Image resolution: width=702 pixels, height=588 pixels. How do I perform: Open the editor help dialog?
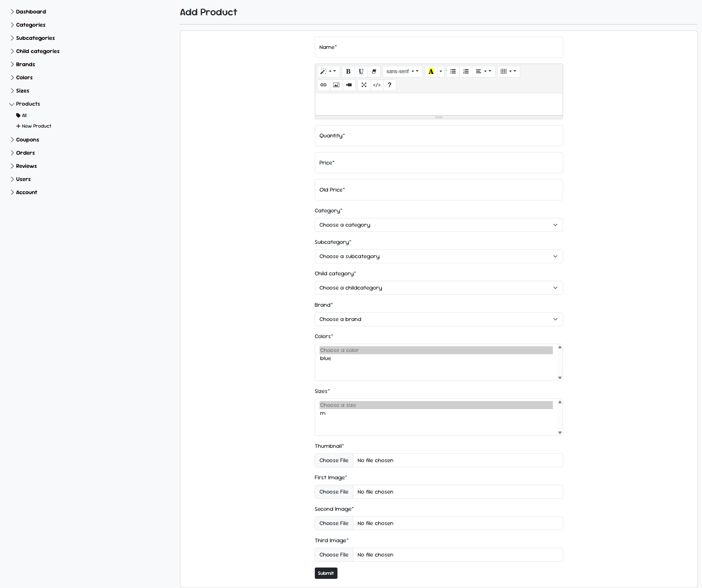coord(389,85)
